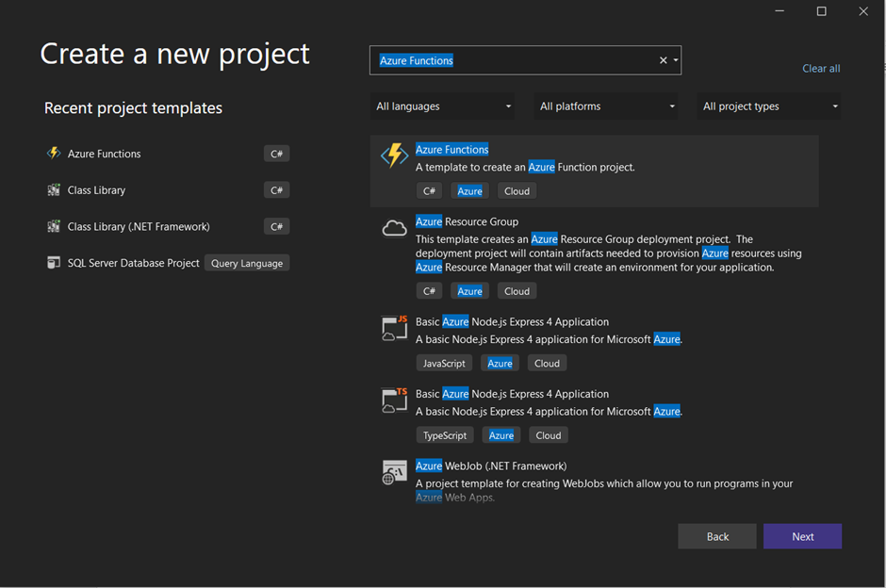Click the C# badge next to recent Azure Functions
The image size is (886, 588).
point(276,154)
